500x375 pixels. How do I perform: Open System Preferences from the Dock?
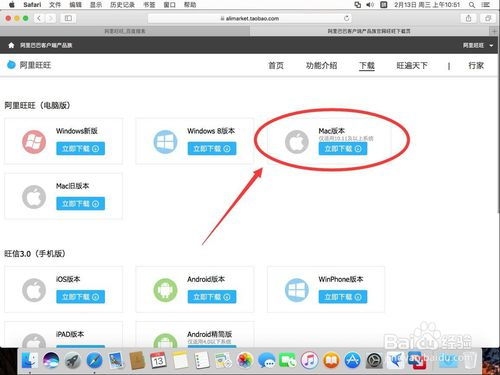(374, 360)
